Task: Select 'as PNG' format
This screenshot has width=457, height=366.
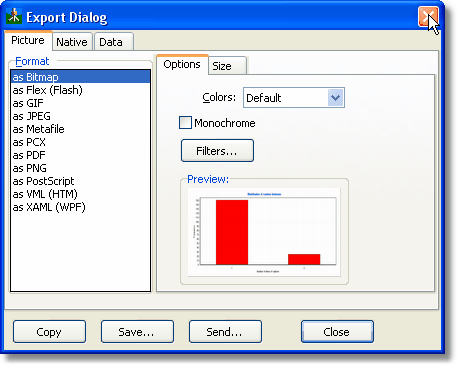Action: click(x=80, y=168)
